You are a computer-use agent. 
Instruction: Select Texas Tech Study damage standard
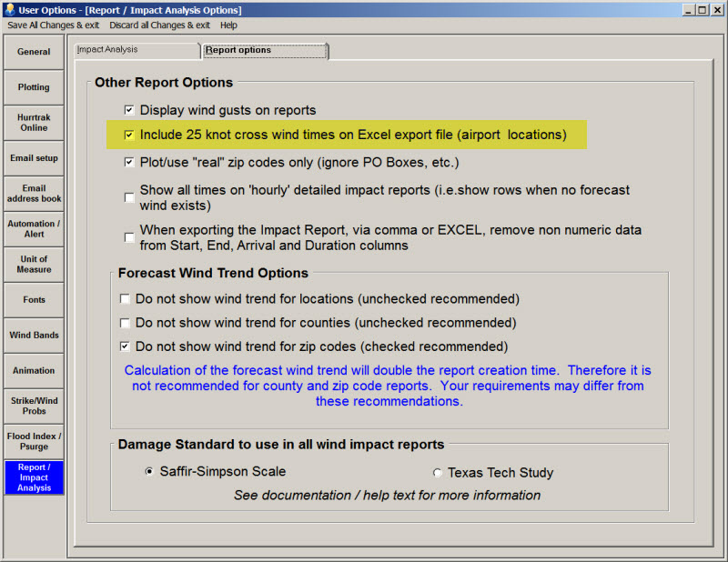pyautogui.click(x=438, y=473)
